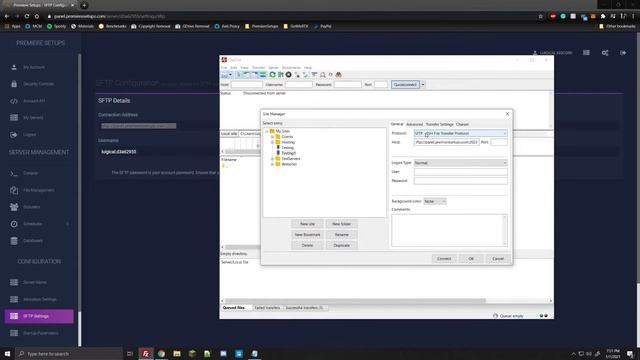
Task: Click Chrome icon in Windows taskbar
Action: (x=161, y=353)
